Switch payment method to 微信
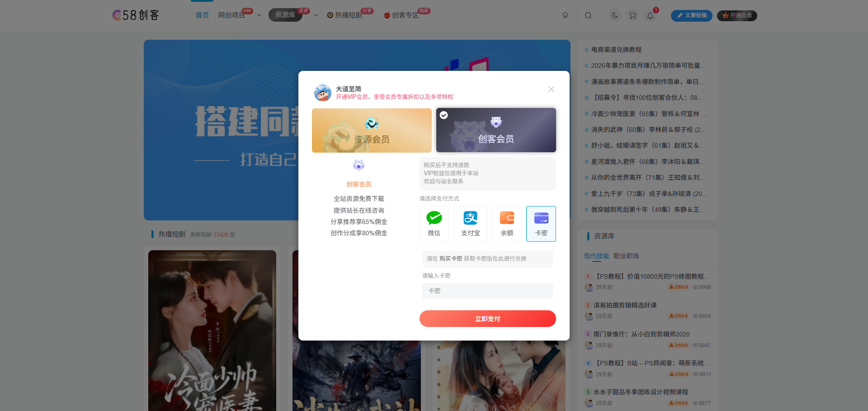Viewport: 868px width, 411px height. pyautogui.click(x=434, y=224)
